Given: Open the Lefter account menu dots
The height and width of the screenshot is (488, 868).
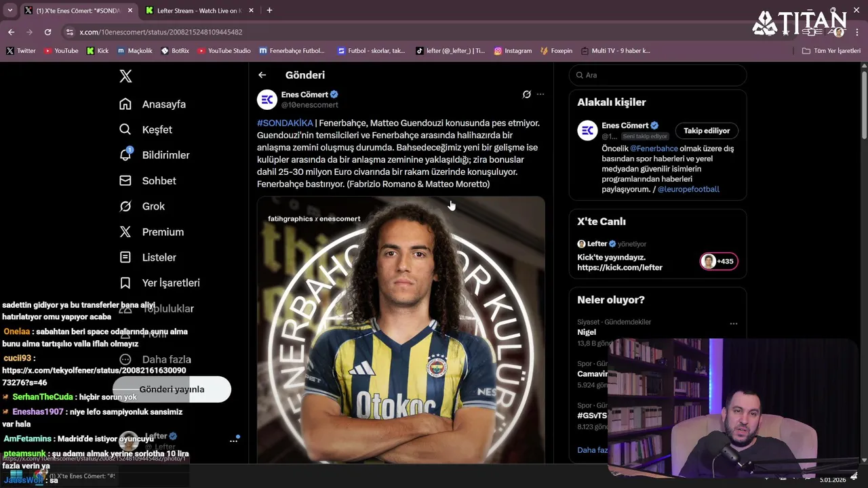Looking at the screenshot, I should (x=233, y=441).
